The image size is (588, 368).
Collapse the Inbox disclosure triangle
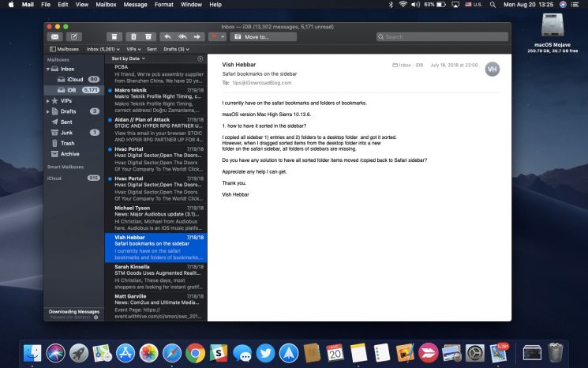click(48, 69)
